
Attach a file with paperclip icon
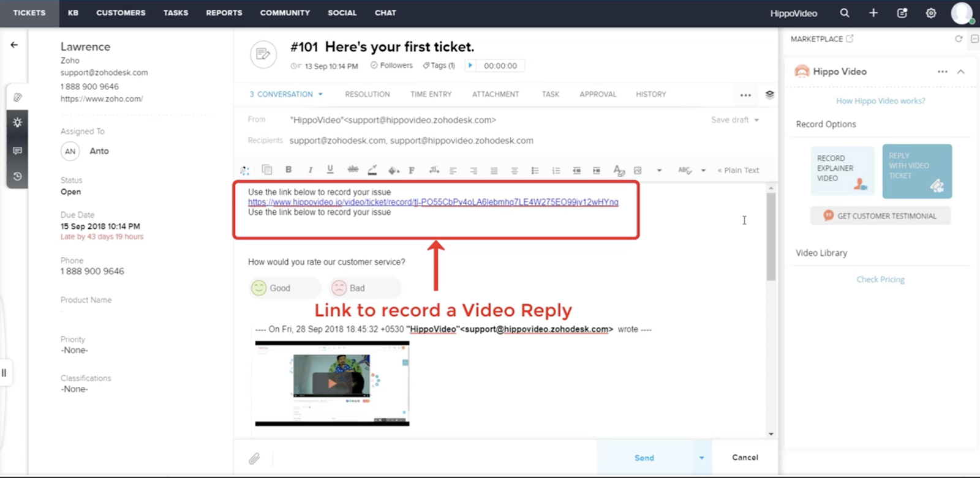tap(254, 458)
